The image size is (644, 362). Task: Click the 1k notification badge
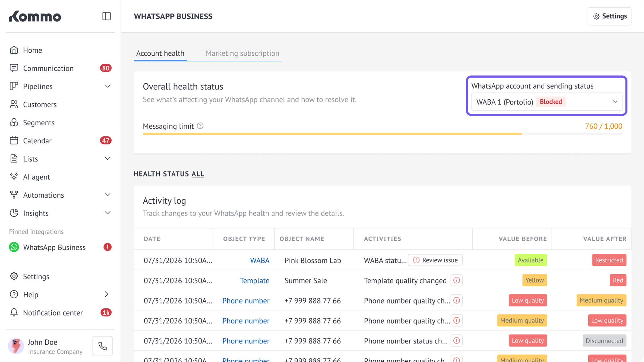106,313
